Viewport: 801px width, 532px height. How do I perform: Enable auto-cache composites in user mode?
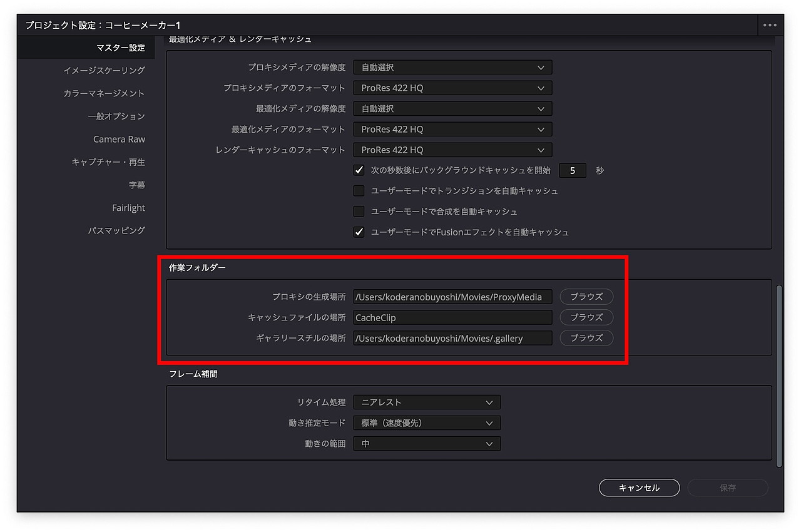pos(359,211)
